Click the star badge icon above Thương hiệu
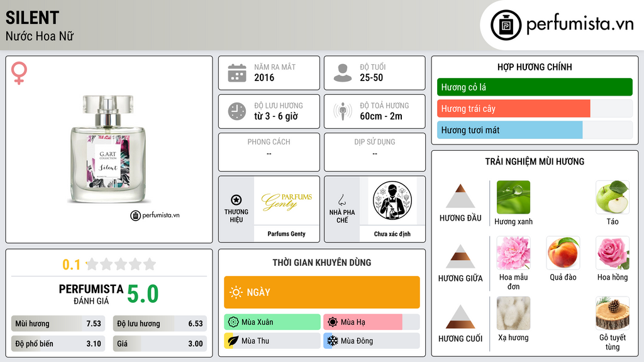 click(236, 200)
